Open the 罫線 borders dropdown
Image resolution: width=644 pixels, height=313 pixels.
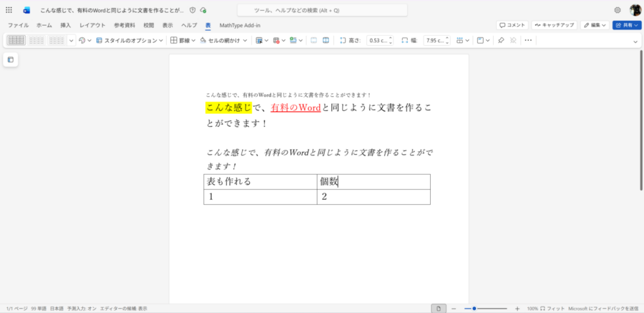(183, 40)
